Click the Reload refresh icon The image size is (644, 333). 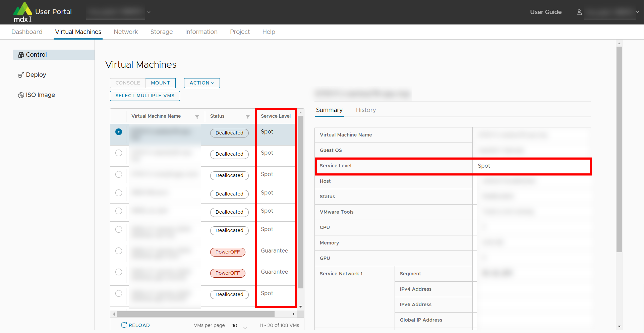click(x=124, y=325)
